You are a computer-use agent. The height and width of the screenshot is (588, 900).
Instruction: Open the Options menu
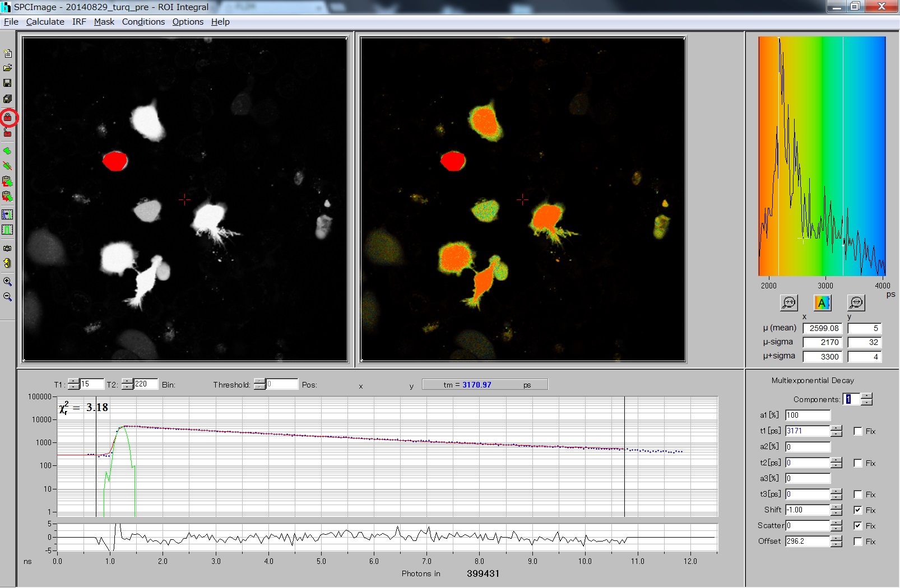[x=188, y=22]
